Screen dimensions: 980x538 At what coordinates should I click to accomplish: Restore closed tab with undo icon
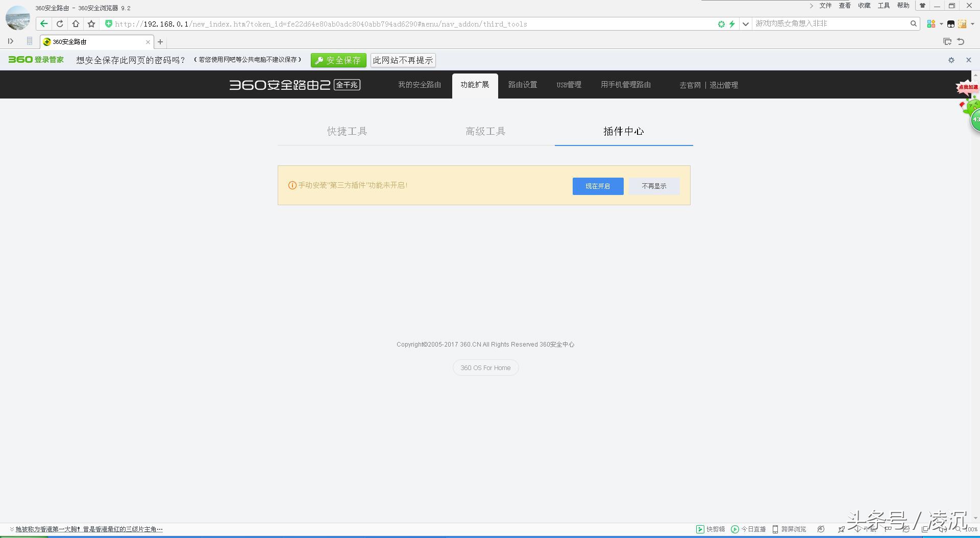(x=961, y=42)
